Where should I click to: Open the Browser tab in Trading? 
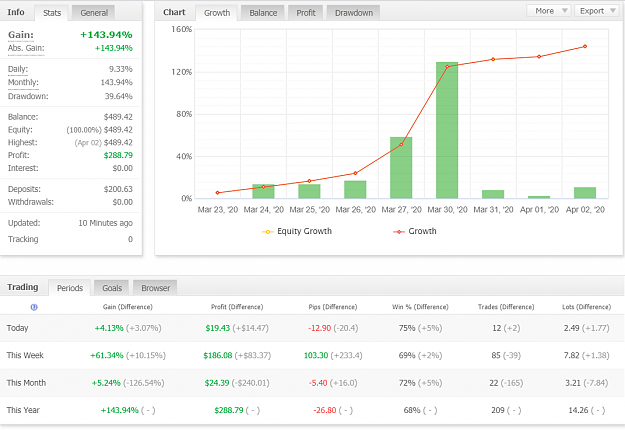155,288
